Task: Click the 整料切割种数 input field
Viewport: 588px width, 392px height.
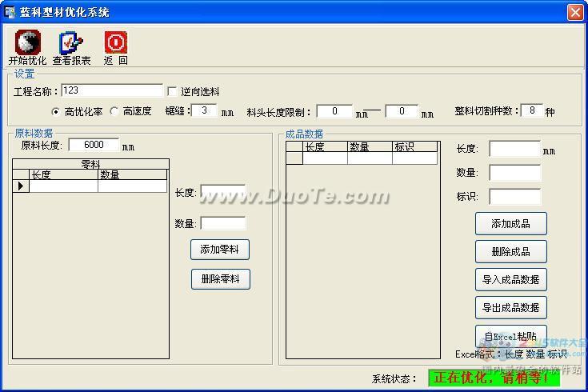Action: point(531,110)
